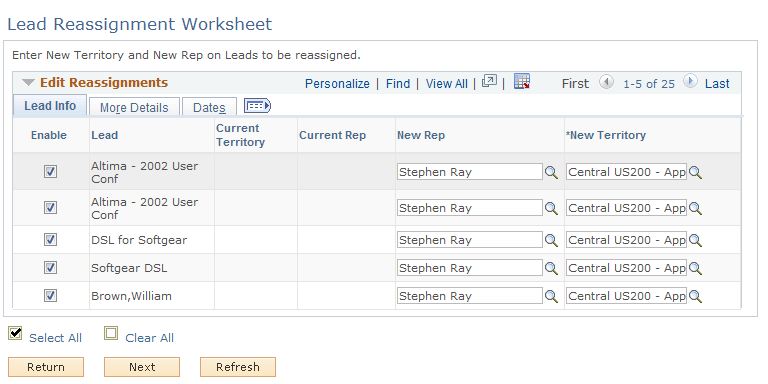Click the Enable column header

click(x=49, y=135)
